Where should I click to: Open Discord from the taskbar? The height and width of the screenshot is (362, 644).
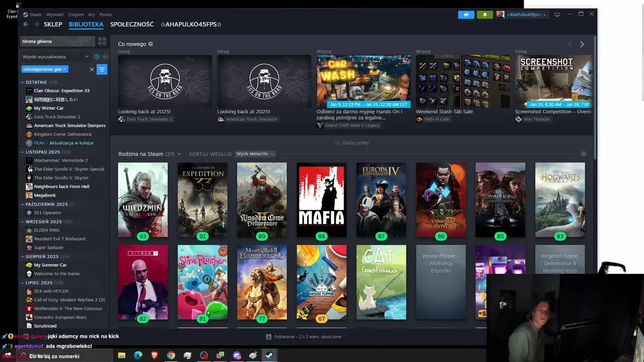tap(237, 355)
